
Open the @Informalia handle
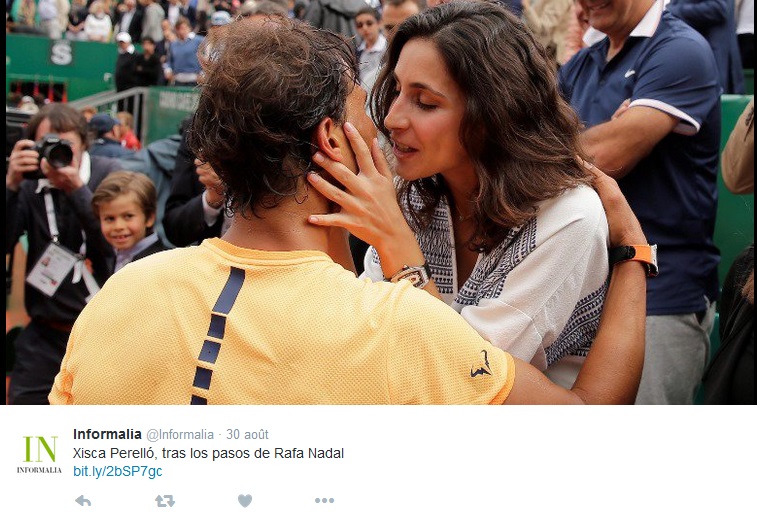[x=180, y=435]
